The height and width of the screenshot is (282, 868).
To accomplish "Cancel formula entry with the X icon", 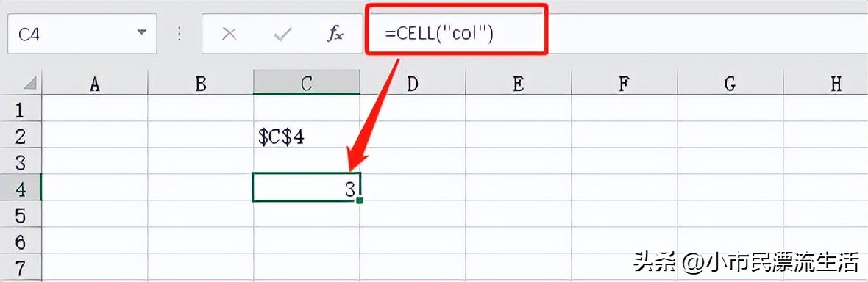I will [x=230, y=35].
